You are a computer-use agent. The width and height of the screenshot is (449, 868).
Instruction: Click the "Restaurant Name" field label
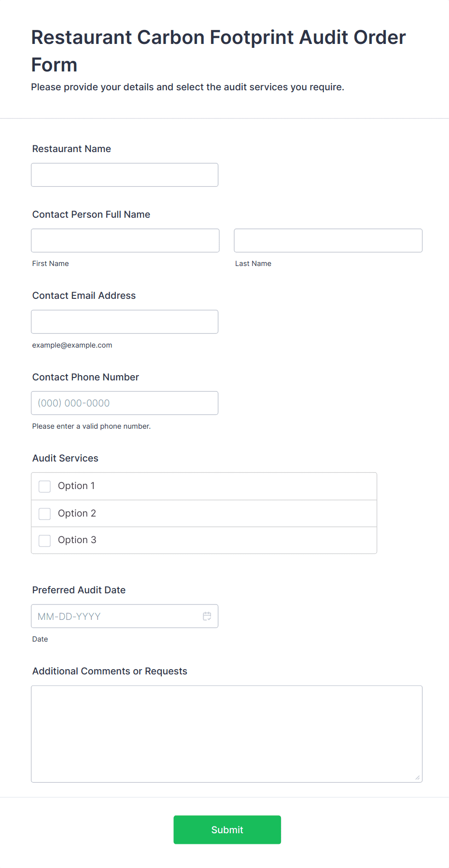click(x=71, y=149)
